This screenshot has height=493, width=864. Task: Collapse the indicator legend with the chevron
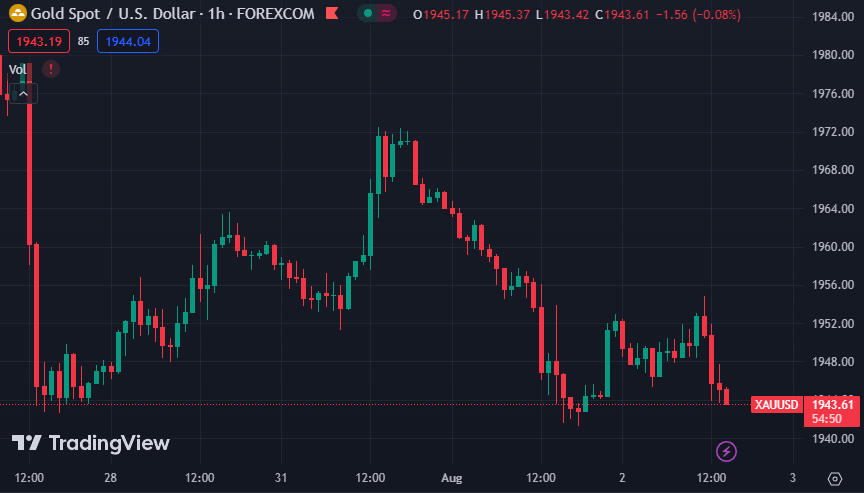click(24, 94)
